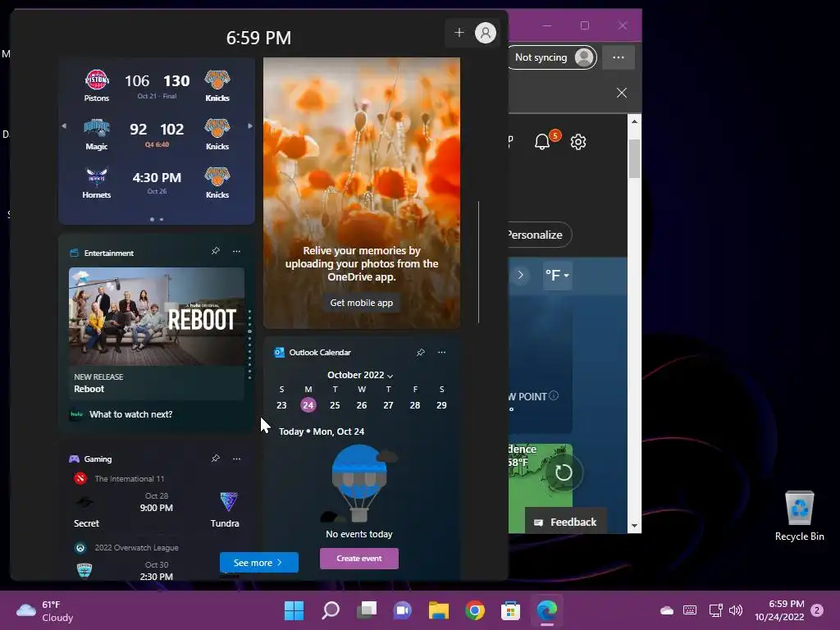This screenshot has width=840, height=630.
Task: Pin the Outlook Calendar widget
Action: tap(421, 352)
